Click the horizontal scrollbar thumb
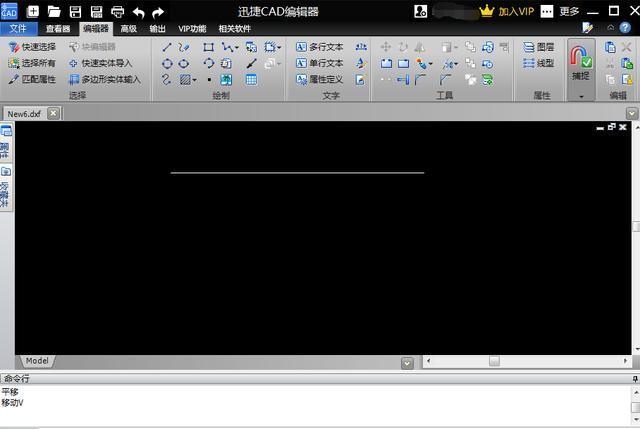640x429 pixels. (x=494, y=361)
